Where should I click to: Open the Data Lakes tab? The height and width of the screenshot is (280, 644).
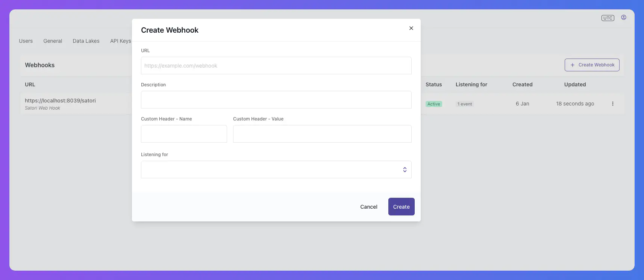point(86,41)
